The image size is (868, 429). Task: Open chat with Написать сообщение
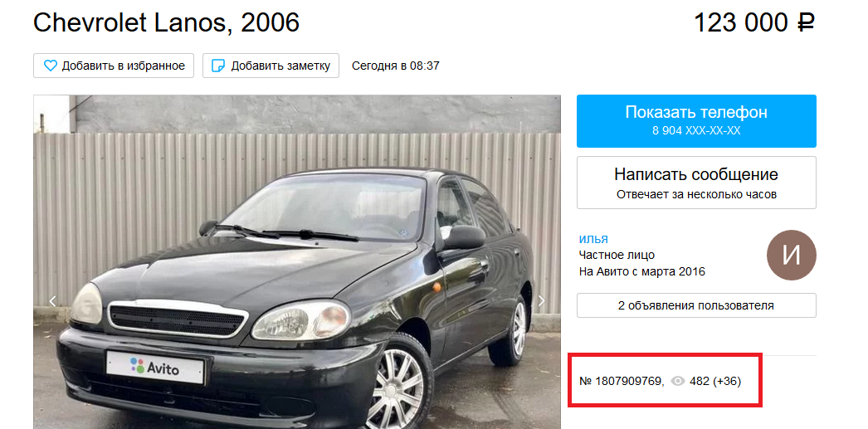coord(696,183)
